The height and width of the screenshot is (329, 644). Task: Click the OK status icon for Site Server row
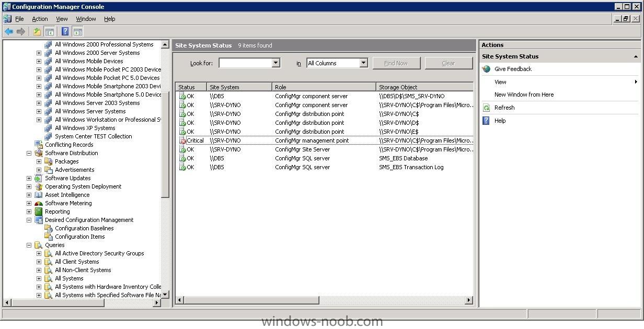(x=182, y=149)
